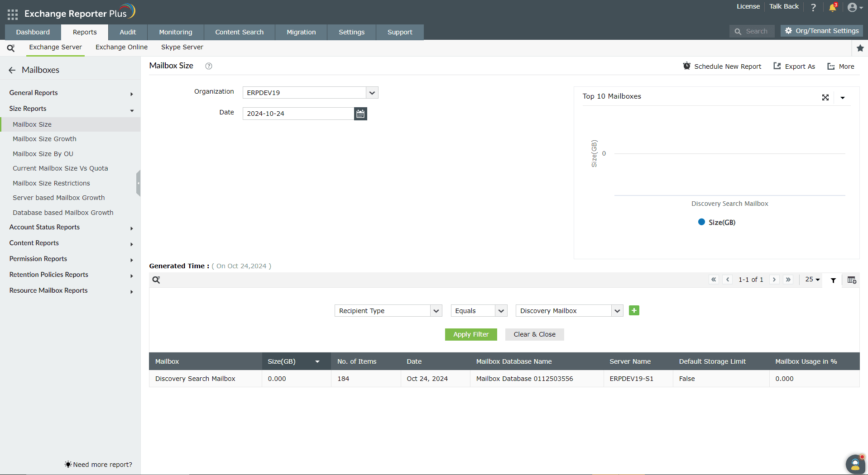Collapse the left sidebar handle
The width and height of the screenshot is (868, 475).
point(138,183)
